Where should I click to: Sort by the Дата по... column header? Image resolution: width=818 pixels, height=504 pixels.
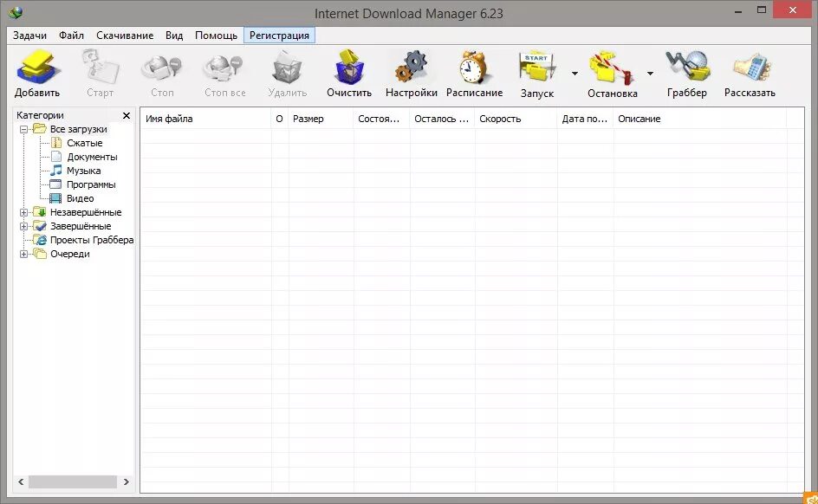(x=585, y=119)
